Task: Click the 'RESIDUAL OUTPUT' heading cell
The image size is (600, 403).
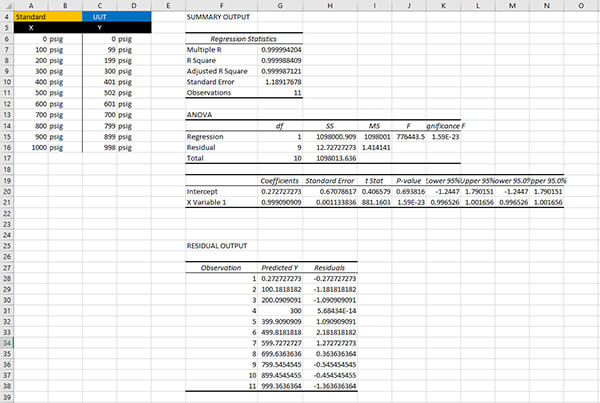Action: (x=217, y=246)
